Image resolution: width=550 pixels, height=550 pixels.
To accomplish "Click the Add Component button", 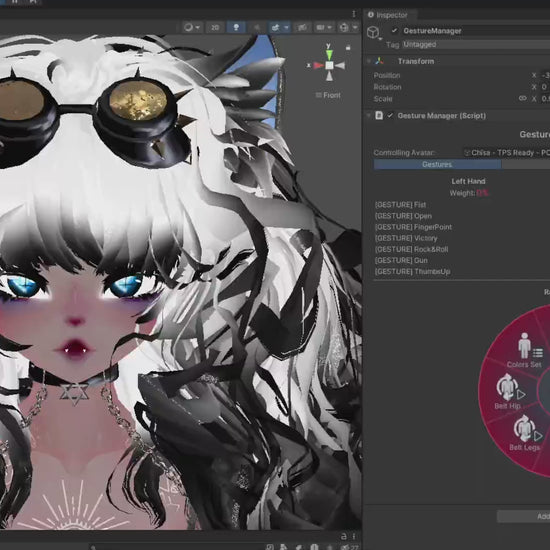I will tap(523, 516).
